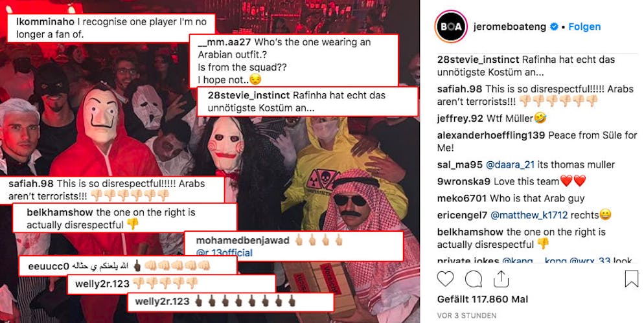Share the post using the share icon
Viewport: 644px width, 323px height.
[501, 279]
